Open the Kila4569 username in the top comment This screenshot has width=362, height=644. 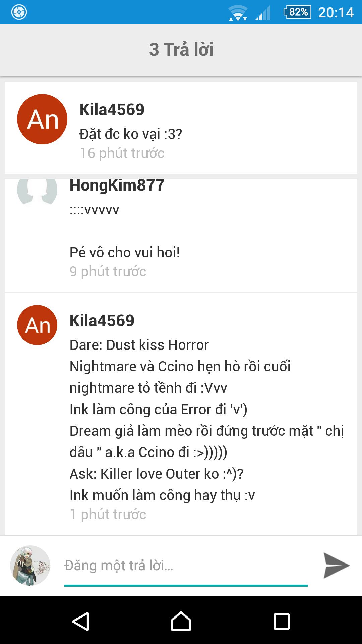tap(112, 109)
